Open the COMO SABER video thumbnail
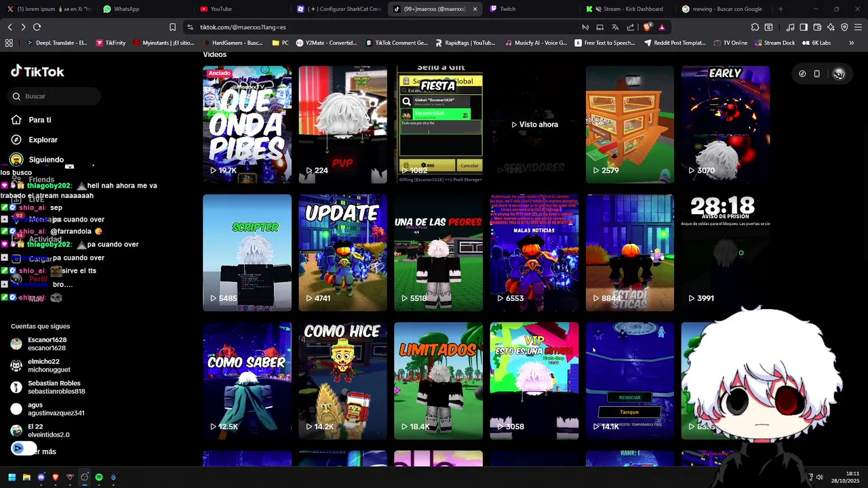868x488 pixels. (x=247, y=381)
